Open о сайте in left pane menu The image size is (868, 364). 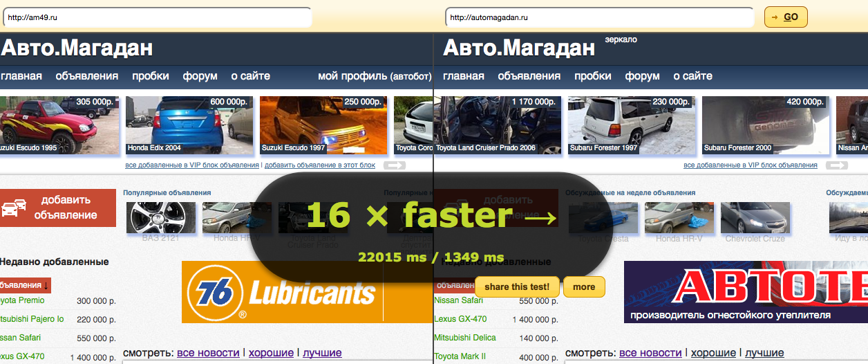click(251, 76)
